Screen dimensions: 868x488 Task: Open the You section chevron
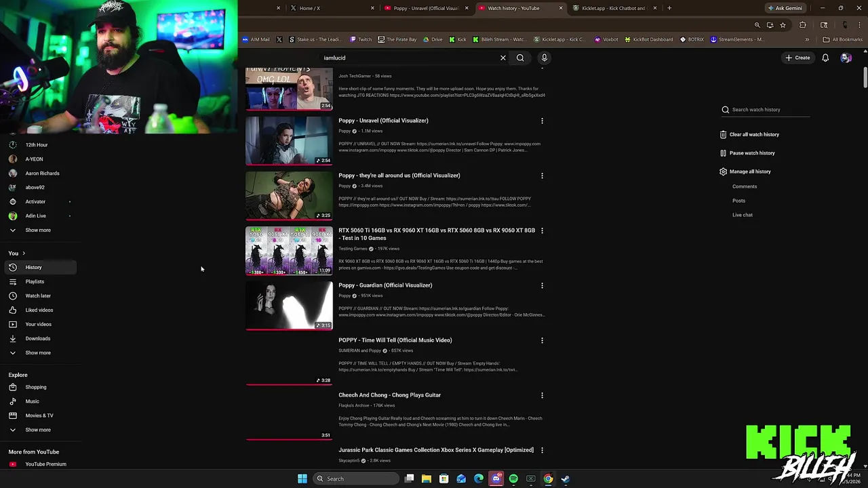click(x=23, y=253)
